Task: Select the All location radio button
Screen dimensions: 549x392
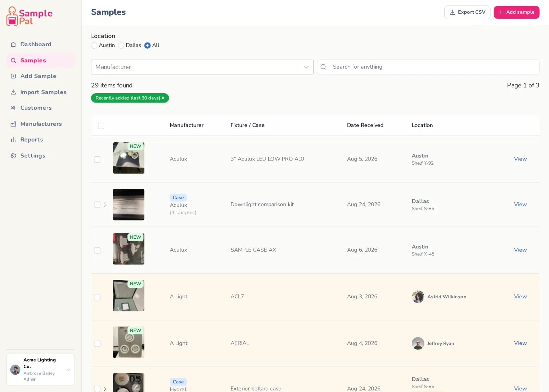Action: (148, 45)
